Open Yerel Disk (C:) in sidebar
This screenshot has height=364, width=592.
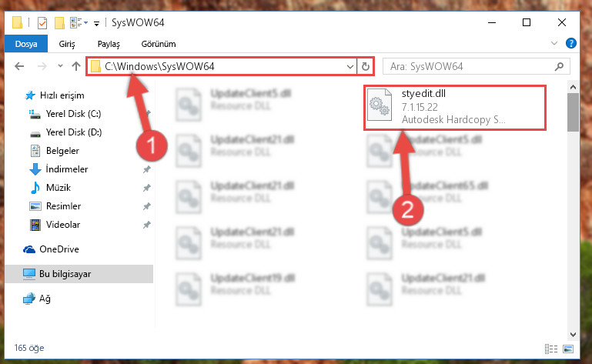(73, 114)
